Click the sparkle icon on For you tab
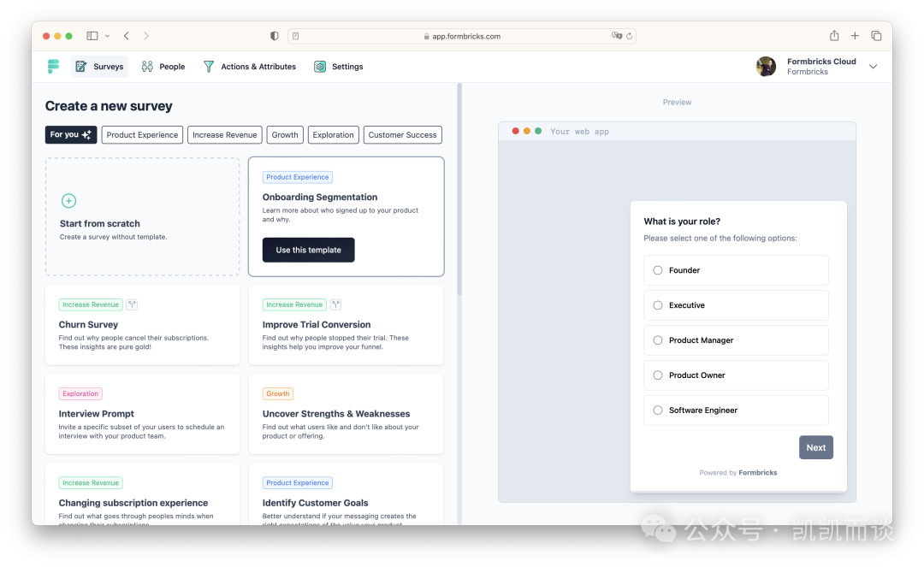924x567 pixels. tap(86, 135)
